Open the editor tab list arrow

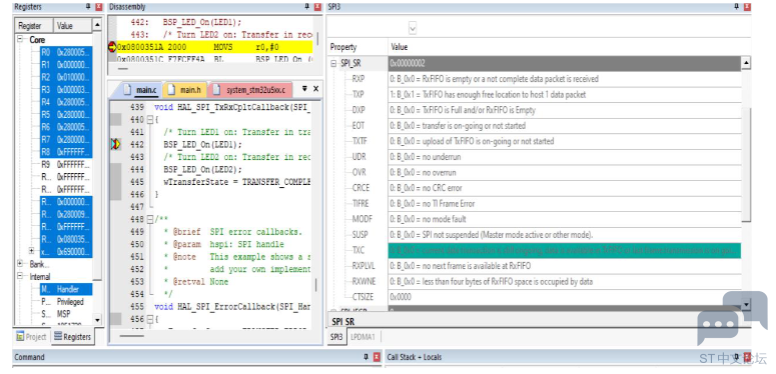click(x=305, y=89)
